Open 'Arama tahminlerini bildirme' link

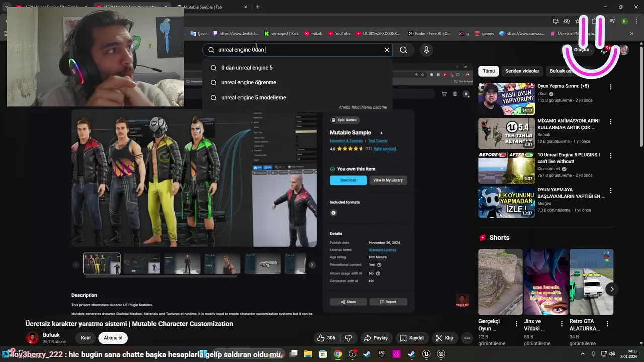[363, 107]
